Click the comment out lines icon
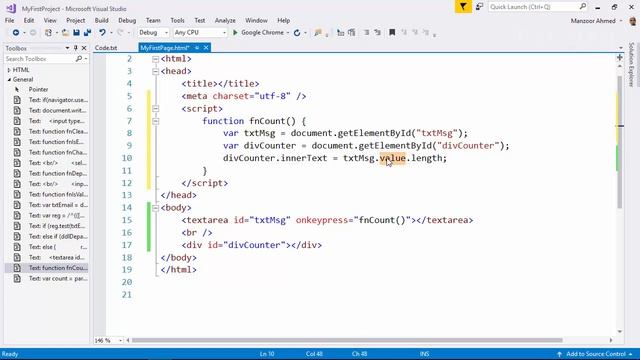This screenshot has height=360, width=640. pyautogui.click(x=366, y=33)
